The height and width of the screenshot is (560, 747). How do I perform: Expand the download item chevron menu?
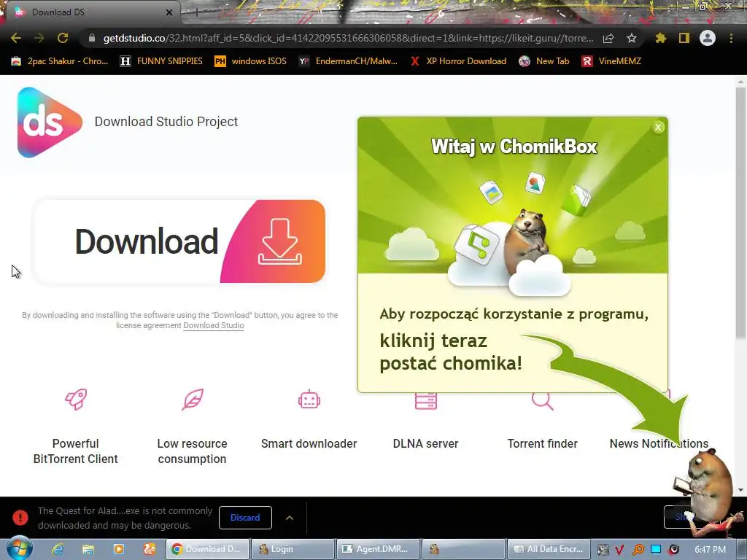290,518
